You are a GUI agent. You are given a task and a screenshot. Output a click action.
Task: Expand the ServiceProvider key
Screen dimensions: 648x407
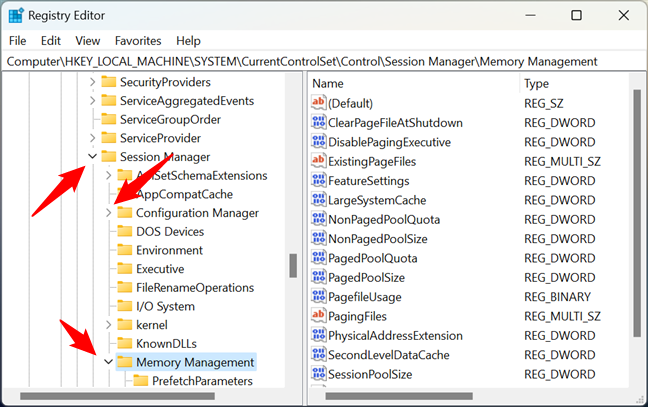[93, 138]
